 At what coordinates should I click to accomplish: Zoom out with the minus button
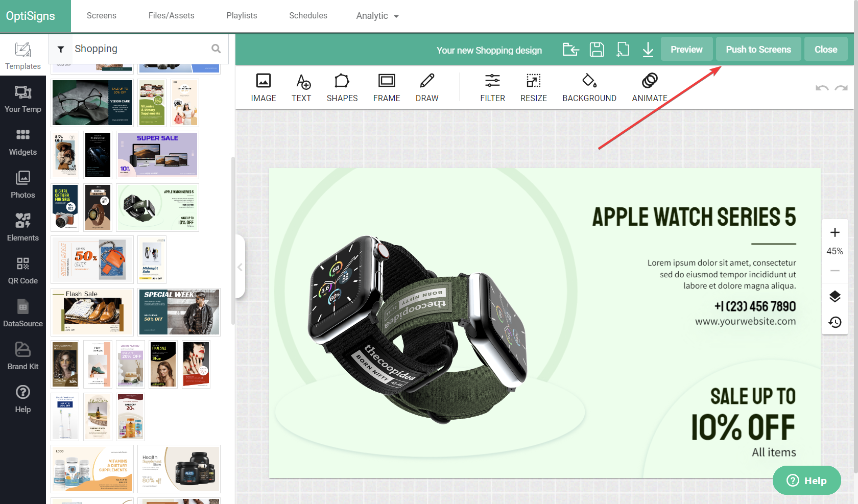point(835,271)
